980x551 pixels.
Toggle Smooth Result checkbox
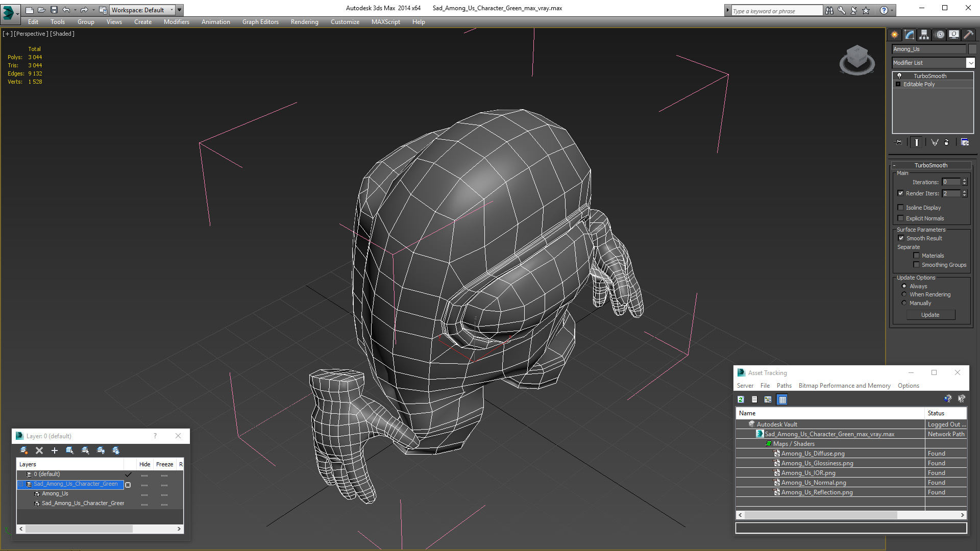[x=901, y=238]
